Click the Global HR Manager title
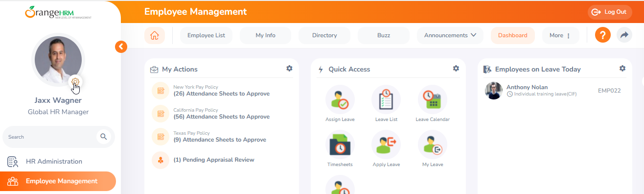 (x=58, y=112)
